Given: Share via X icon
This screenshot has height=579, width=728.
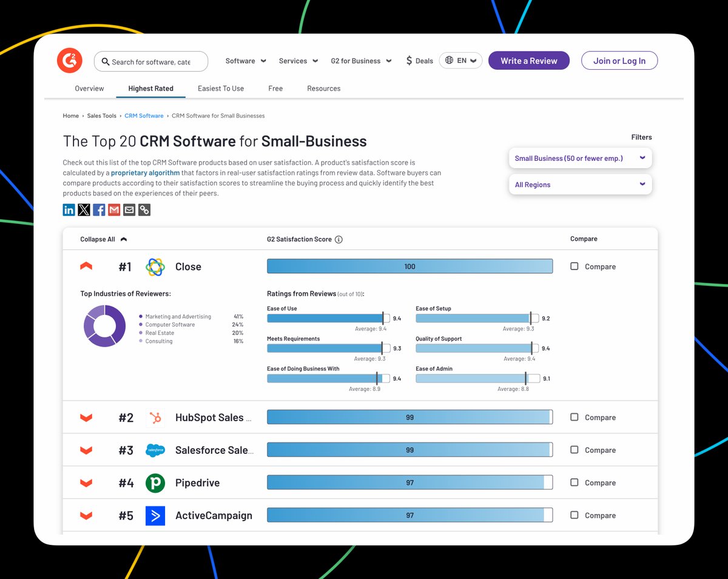Looking at the screenshot, I should click(x=84, y=210).
